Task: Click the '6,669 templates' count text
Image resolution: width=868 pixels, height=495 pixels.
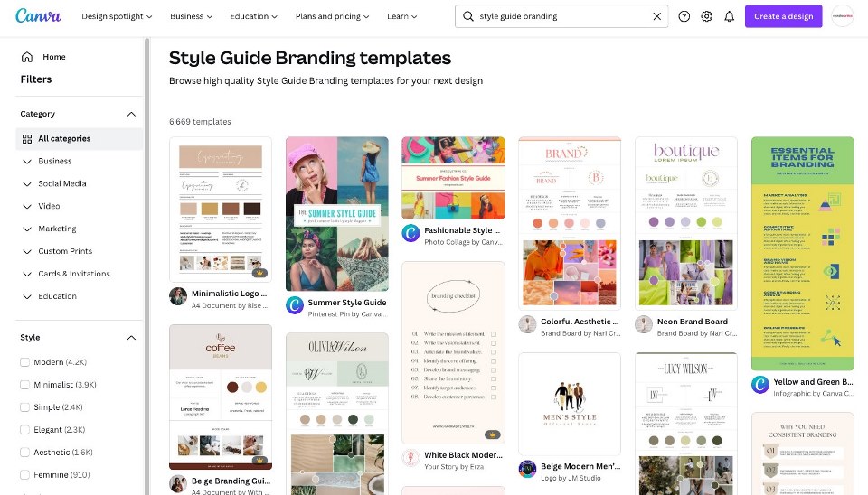Action: tap(200, 122)
